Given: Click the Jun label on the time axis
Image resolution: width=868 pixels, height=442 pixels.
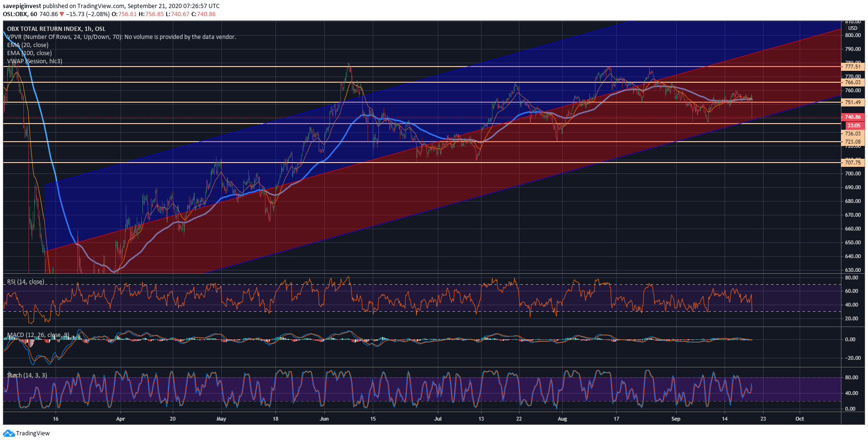Looking at the screenshot, I should [x=324, y=419].
